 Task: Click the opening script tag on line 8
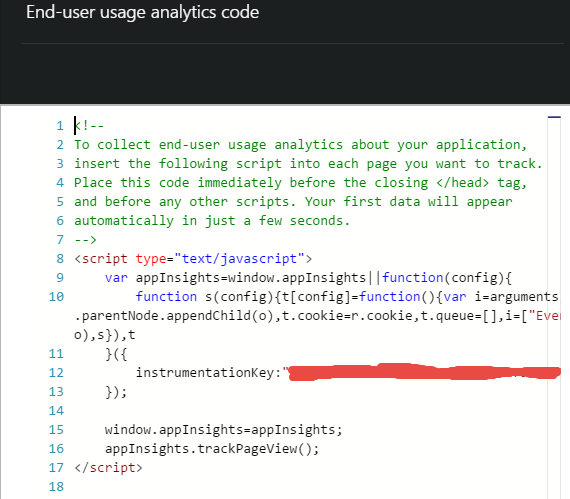[193, 259]
